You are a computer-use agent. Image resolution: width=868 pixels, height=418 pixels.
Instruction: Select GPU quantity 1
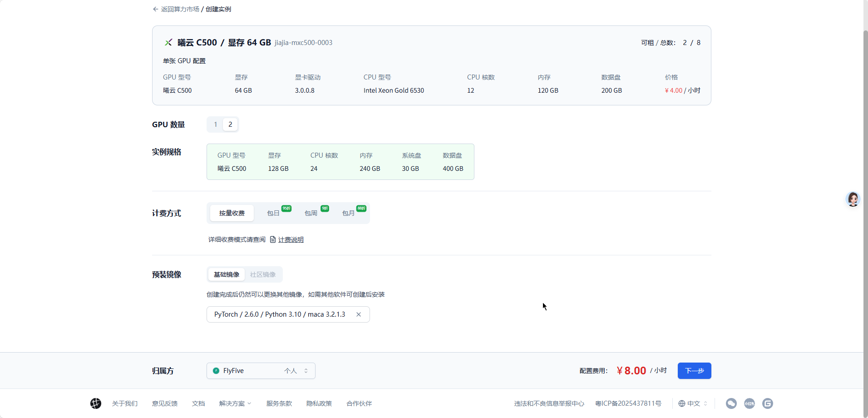[x=216, y=124]
